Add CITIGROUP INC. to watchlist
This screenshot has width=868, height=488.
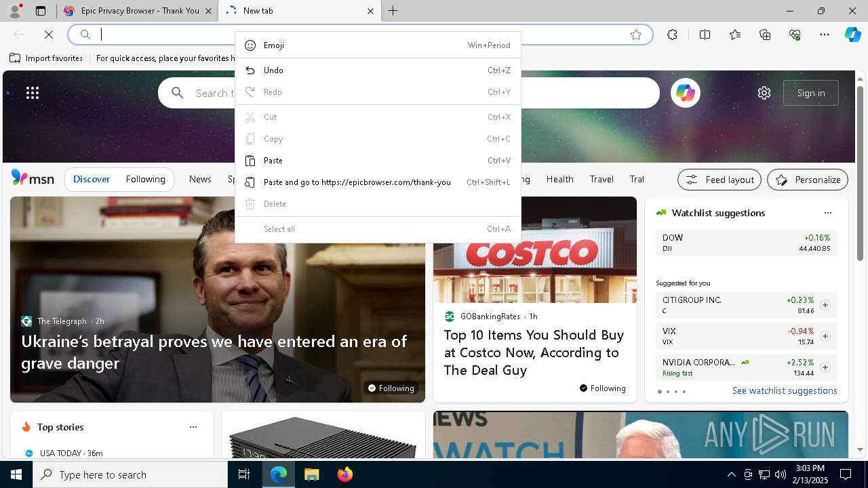[x=825, y=305]
